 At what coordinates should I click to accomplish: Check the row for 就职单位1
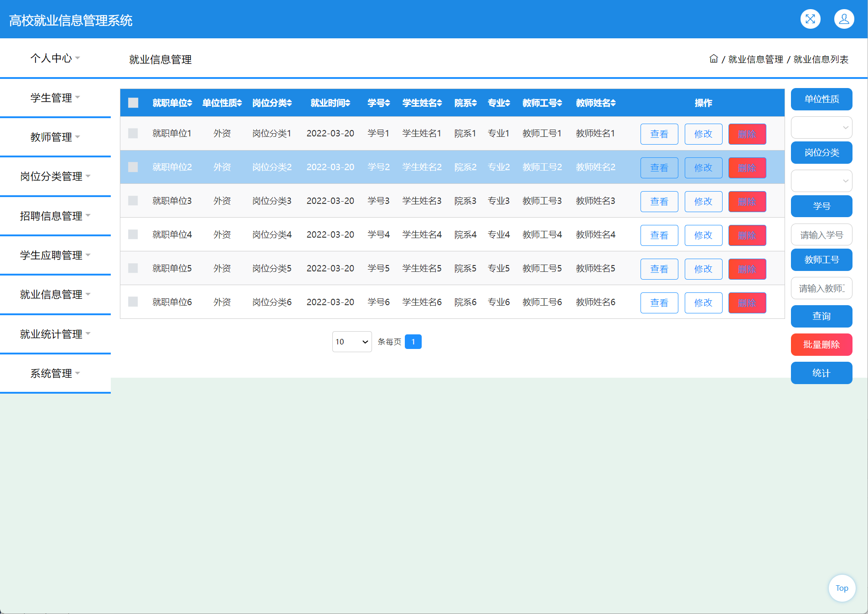pos(133,133)
